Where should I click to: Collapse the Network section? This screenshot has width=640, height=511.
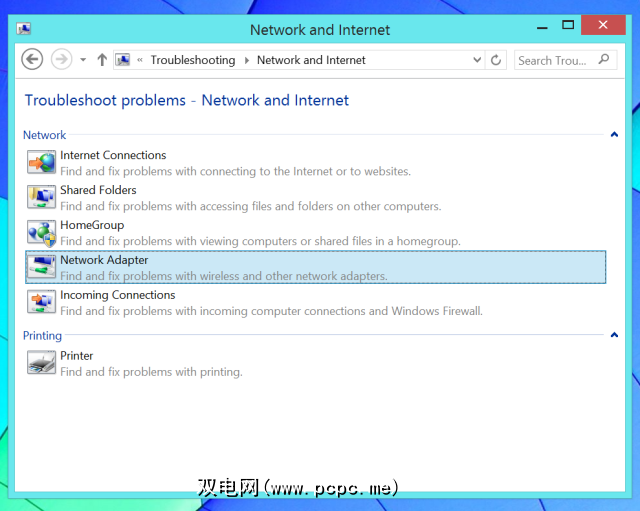(614, 134)
